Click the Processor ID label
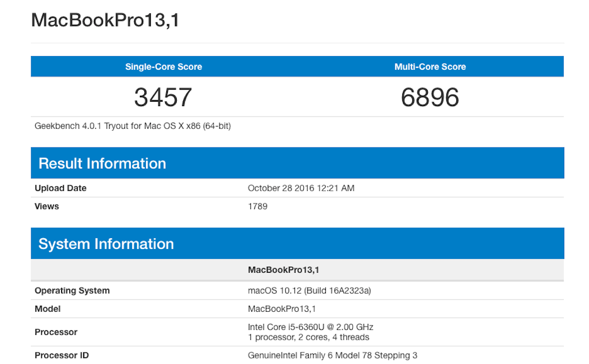The width and height of the screenshot is (589, 364). [62, 355]
